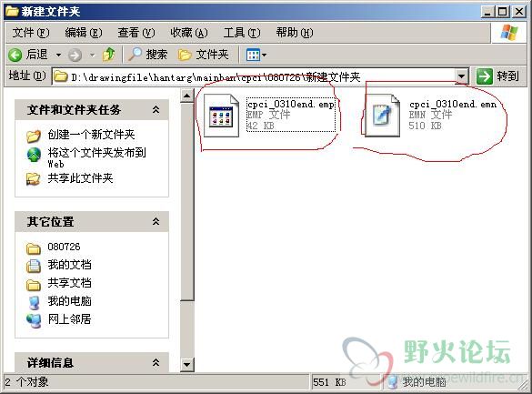Open Network Neighborhood (网上邻居) link

(69, 319)
